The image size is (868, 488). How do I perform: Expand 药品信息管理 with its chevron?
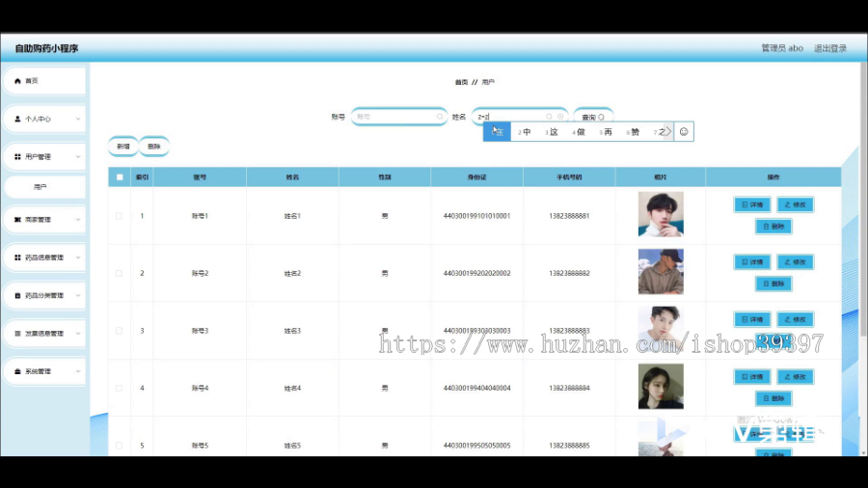coord(78,258)
